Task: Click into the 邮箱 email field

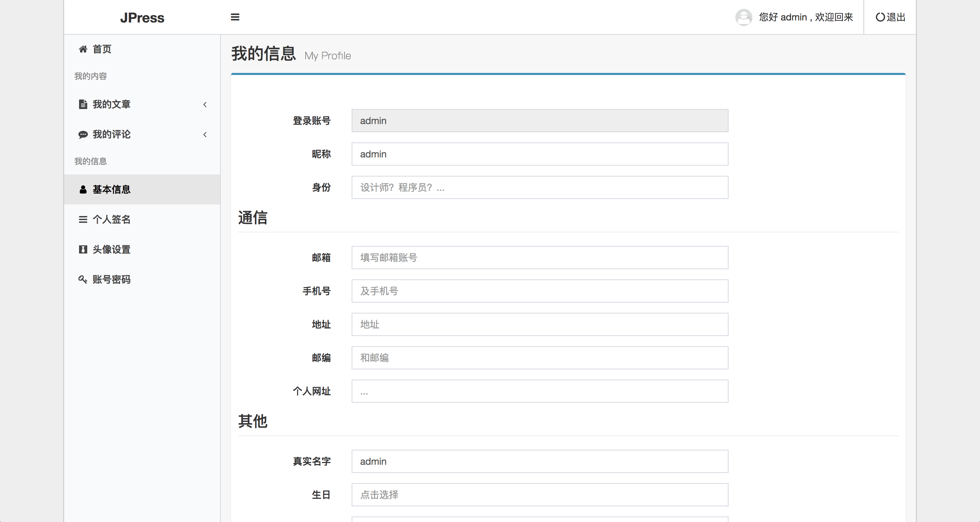Action: 539,258
